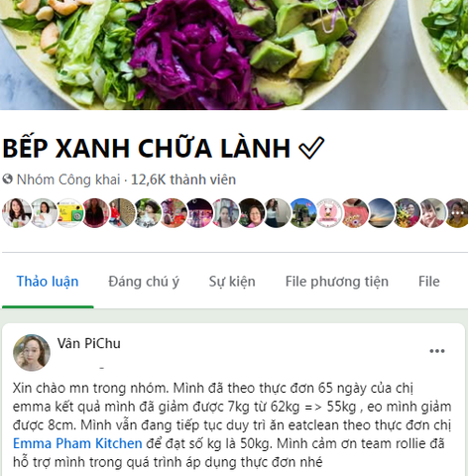This screenshot has width=468, height=476.
Task: Click the Vân PiChu author name
Action: point(89,343)
